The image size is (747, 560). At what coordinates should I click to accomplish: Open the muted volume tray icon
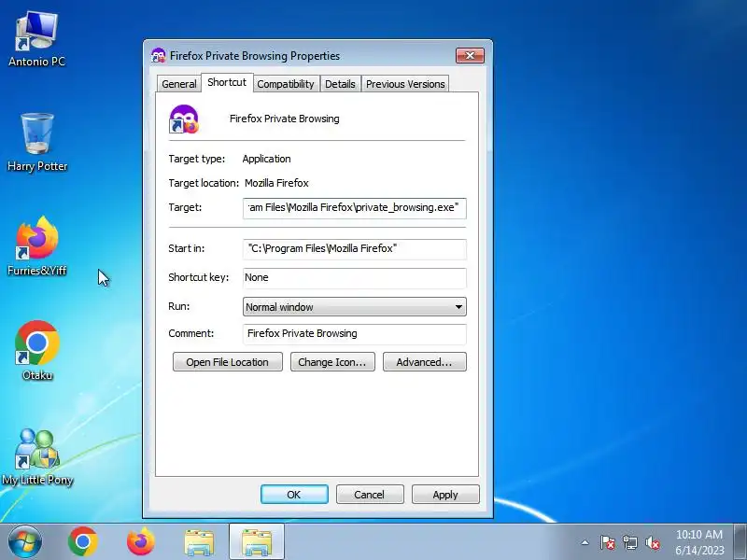(x=652, y=542)
